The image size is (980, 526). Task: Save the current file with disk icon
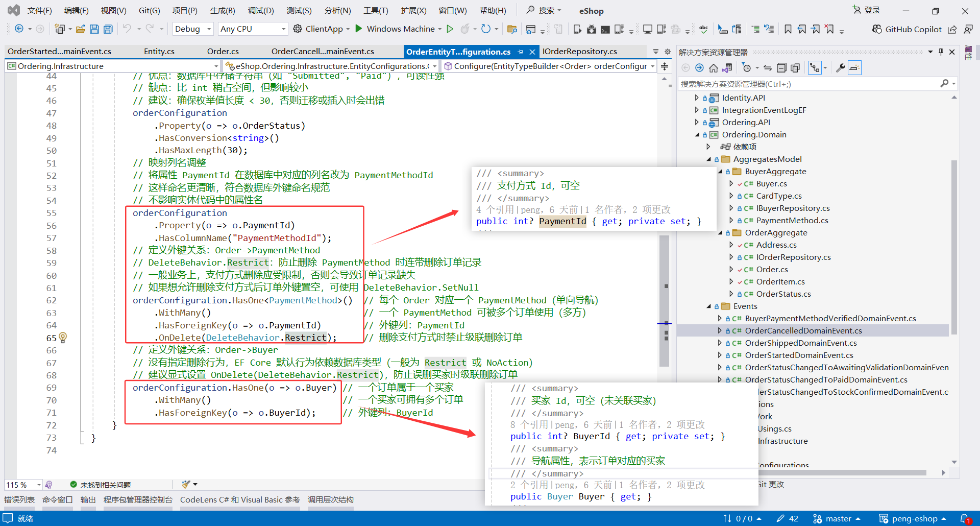pos(94,29)
